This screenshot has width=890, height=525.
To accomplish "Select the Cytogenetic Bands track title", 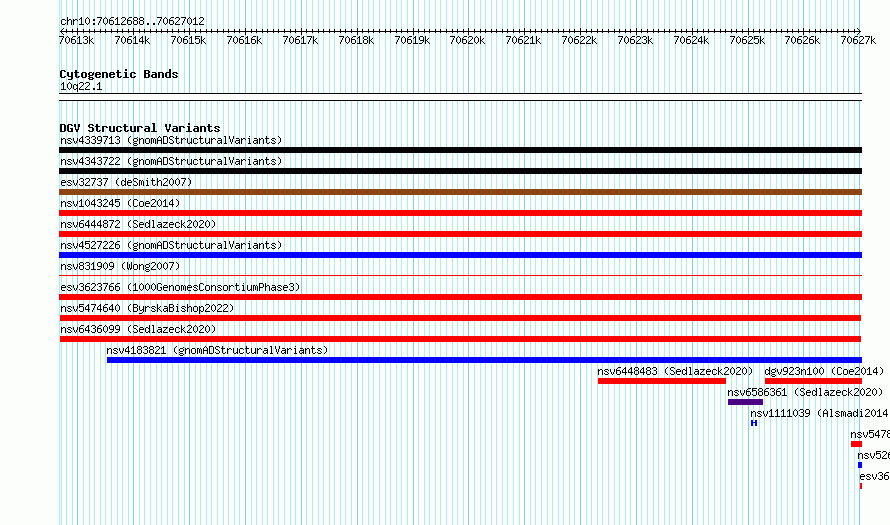I will click(119, 74).
